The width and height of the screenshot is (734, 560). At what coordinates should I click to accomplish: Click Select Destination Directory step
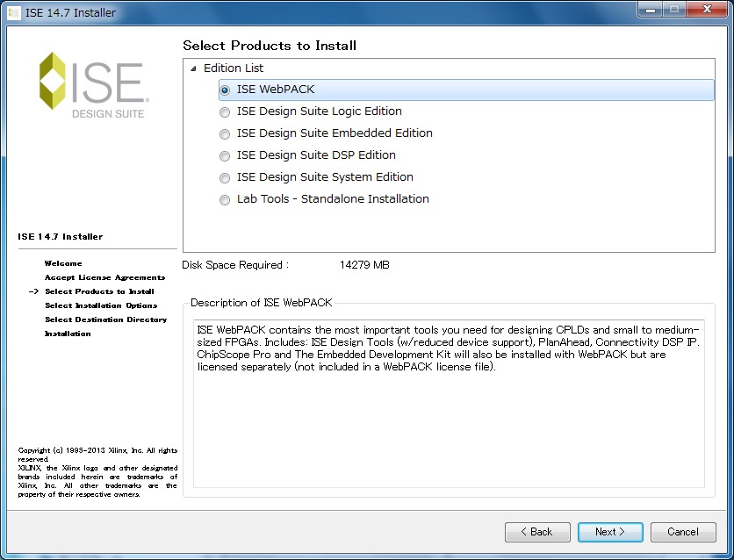tap(105, 319)
